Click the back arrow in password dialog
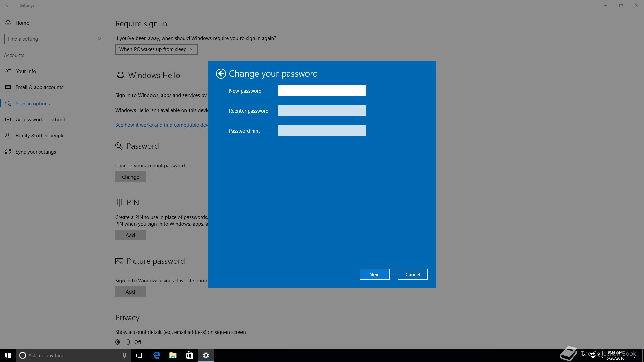 [x=221, y=74]
